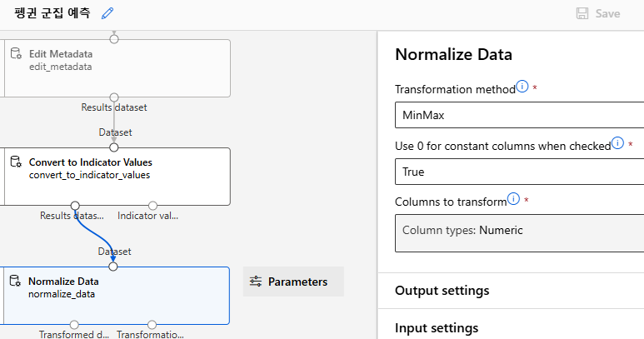Click the Convert to Indicator Values Results dataset output port
Viewport: 644px width, 339px height.
[75, 205]
